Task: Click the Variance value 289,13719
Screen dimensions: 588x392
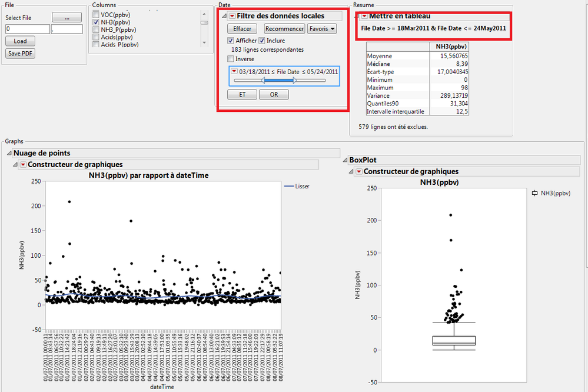Action: [x=454, y=95]
